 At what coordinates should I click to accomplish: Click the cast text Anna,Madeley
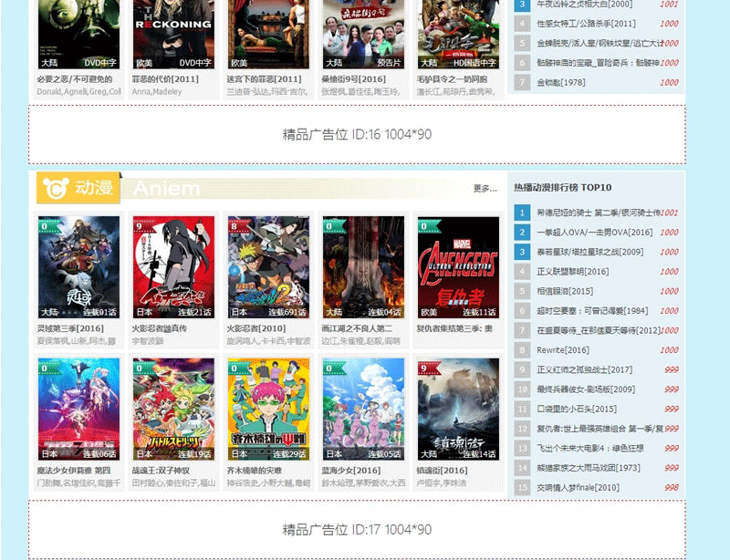tap(157, 92)
